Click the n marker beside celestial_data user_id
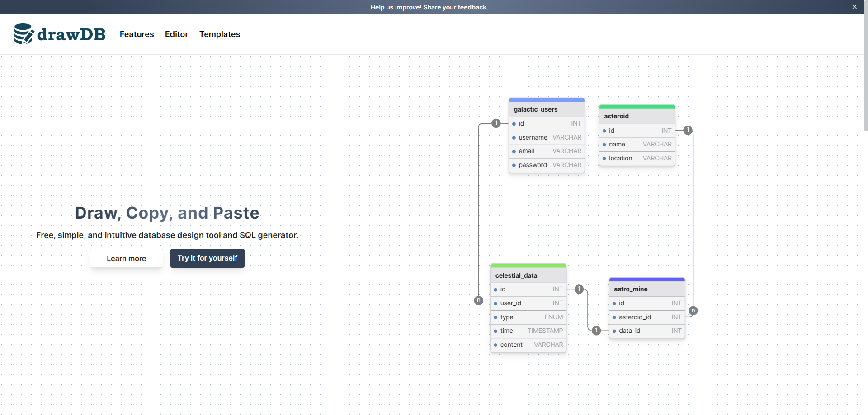The width and height of the screenshot is (868, 415). click(x=479, y=301)
